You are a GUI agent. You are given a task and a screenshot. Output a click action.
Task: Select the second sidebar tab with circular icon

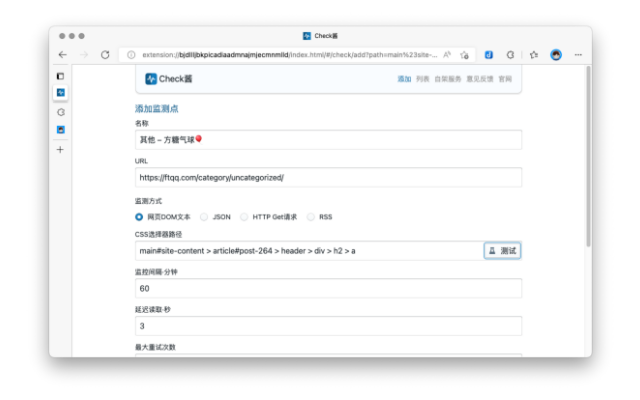click(x=60, y=112)
